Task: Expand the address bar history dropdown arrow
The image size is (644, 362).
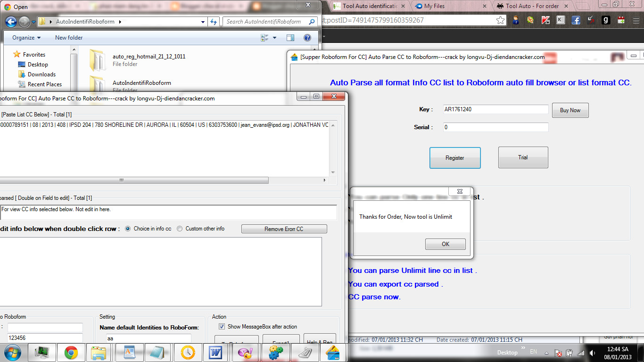Action: point(203,22)
